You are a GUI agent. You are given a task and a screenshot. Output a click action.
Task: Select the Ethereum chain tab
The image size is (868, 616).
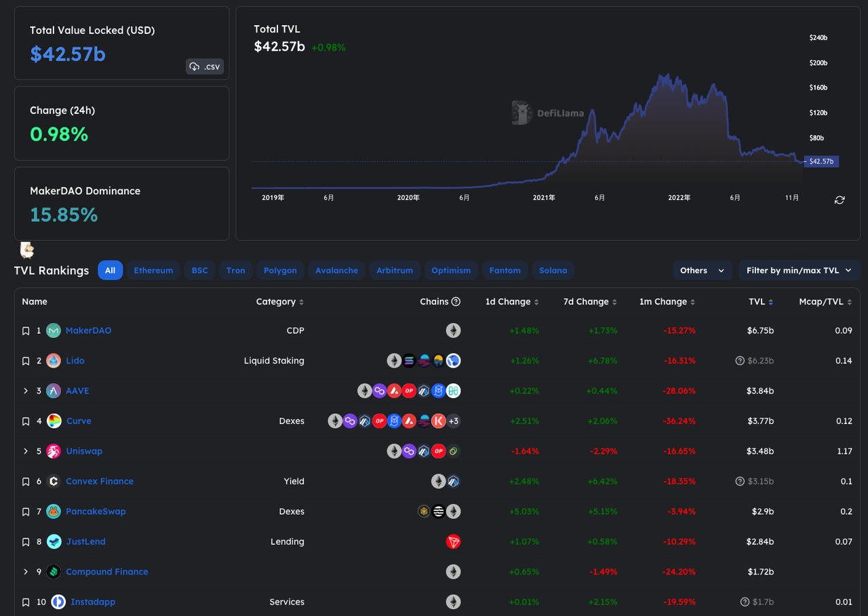tap(153, 270)
